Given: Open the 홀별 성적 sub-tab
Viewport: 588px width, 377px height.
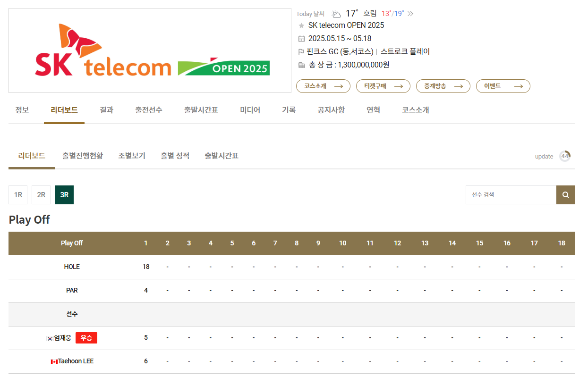Looking at the screenshot, I should 175,156.
